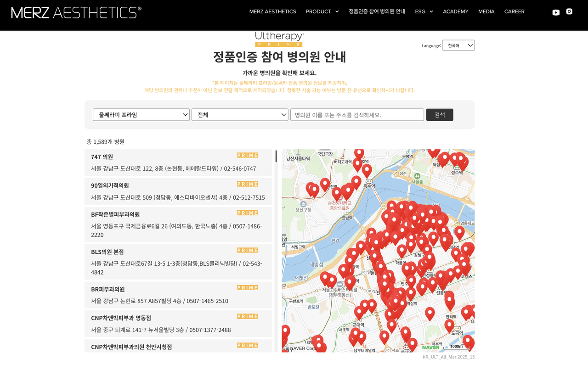This screenshot has width=588, height=370.
Task: Open the CAREER menu item
Action: click(514, 11)
